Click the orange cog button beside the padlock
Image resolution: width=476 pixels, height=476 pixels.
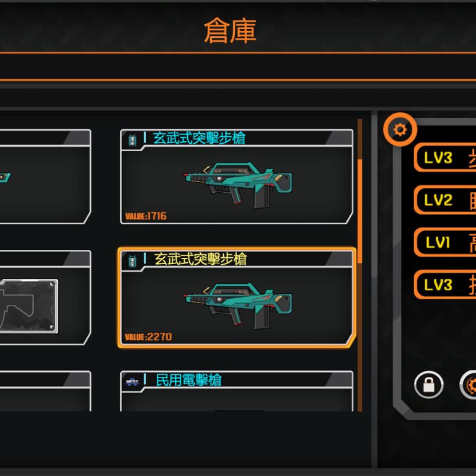click(x=468, y=385)
